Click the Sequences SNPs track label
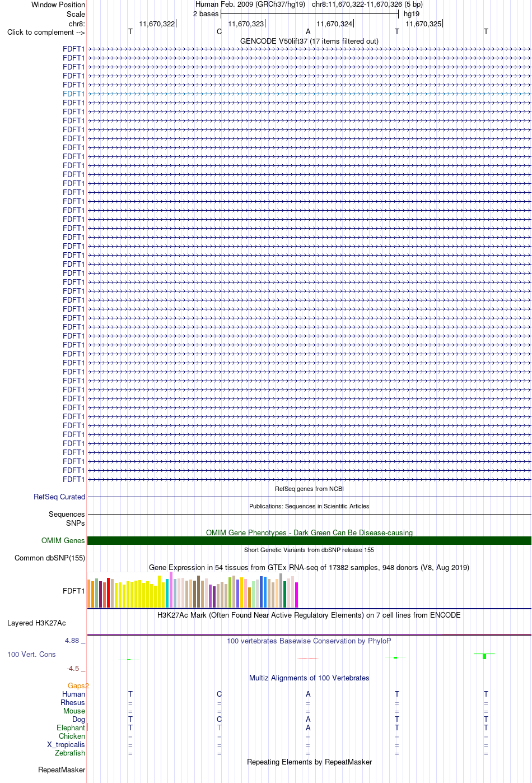The width and height of the screenshot is (532, 783). coord(67,518)
